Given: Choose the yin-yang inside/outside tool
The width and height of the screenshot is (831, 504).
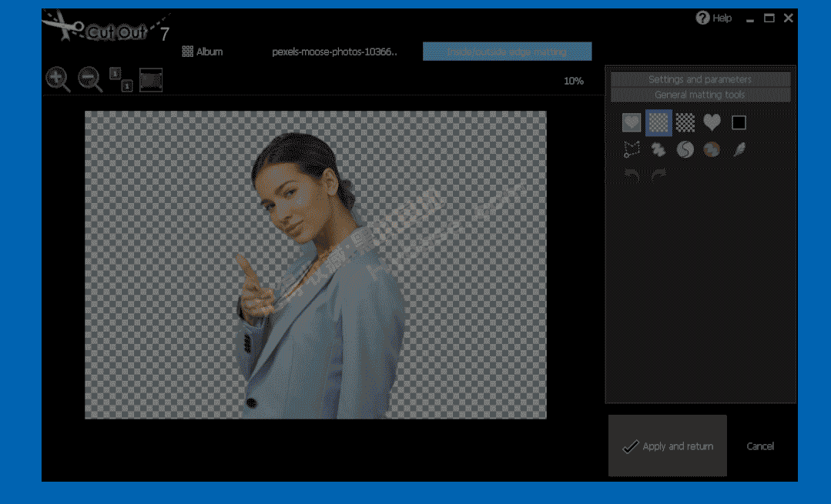Looking at the screenshot, I should [x=685, y=150].
